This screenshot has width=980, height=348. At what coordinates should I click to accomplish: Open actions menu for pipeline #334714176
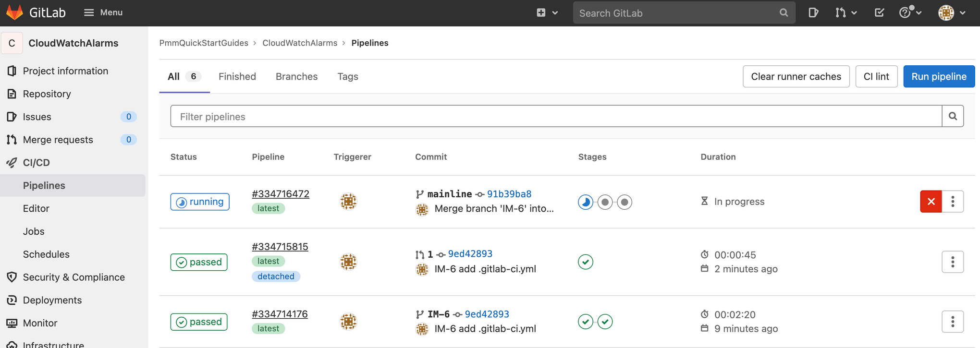(x=953, y=322)
